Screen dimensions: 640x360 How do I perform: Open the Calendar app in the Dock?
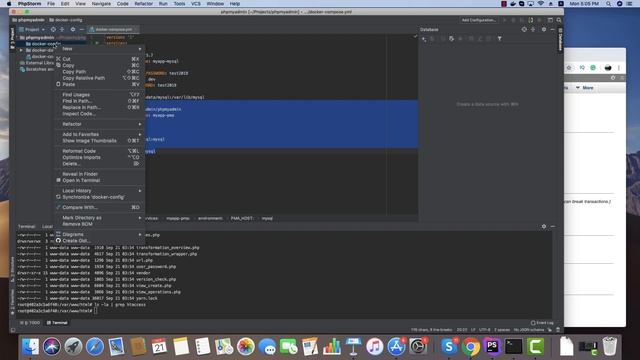[159, 347]
